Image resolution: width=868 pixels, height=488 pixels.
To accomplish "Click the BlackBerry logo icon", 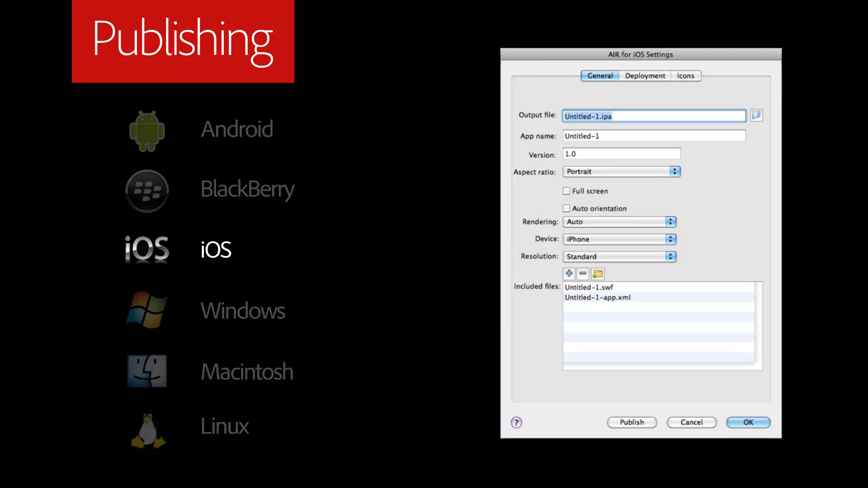I will [147, 191].
